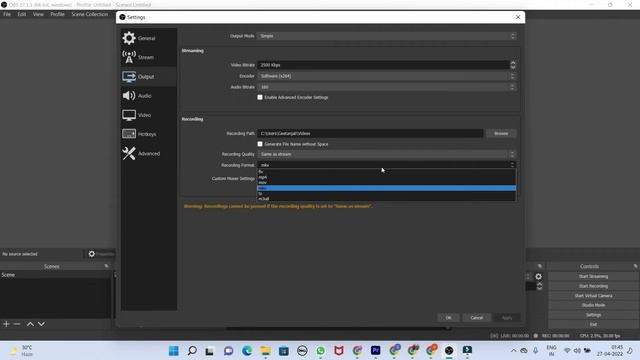Image resolution: width=640 pixels, height=360 pixels.
Task: Remove the scene with the minus icon
Action: pos(17,324)
